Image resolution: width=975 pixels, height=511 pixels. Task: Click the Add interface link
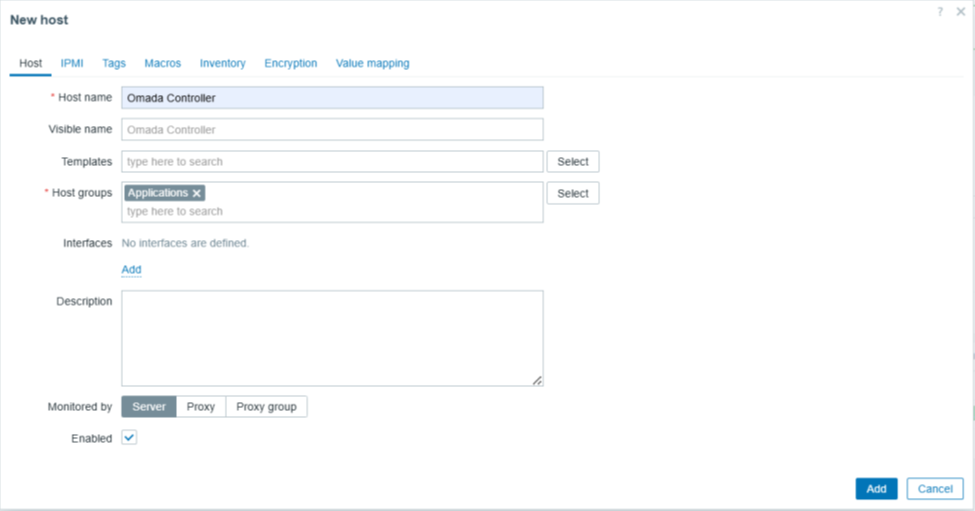click(131, 270)
